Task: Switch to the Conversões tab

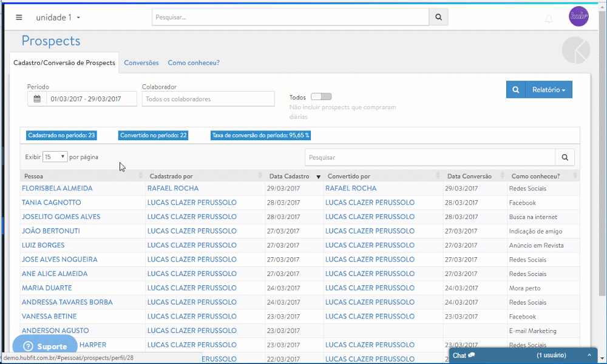Action: pyautogui.click(x=141, y=62)
